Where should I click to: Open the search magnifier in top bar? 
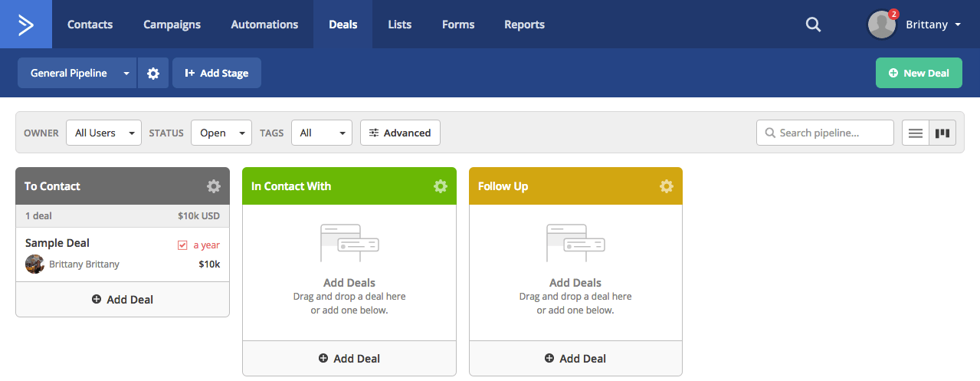(813, 25)
